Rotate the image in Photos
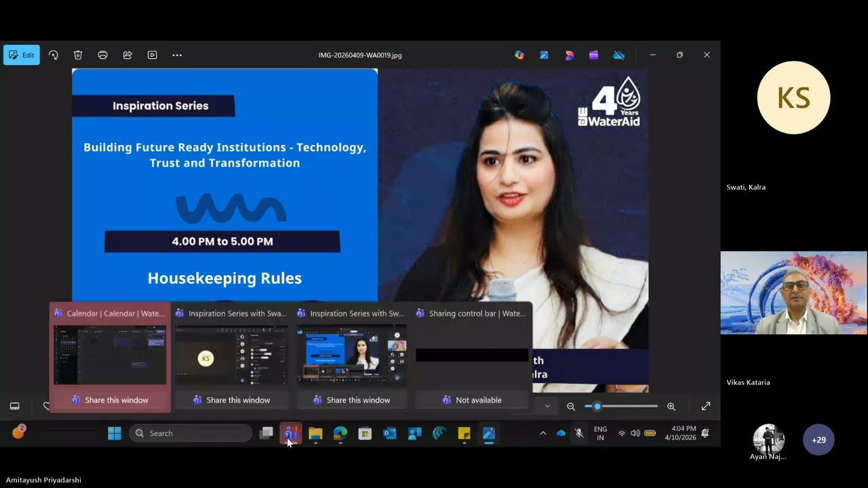The height and width of the screenshot is (488, 868). click(x=54, y=55)
